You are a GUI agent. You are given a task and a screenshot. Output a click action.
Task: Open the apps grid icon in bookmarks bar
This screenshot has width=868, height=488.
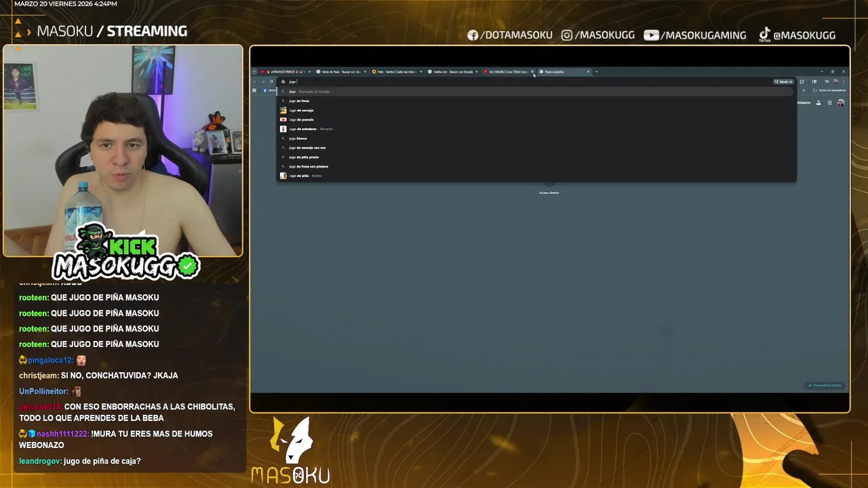[254, 90]
